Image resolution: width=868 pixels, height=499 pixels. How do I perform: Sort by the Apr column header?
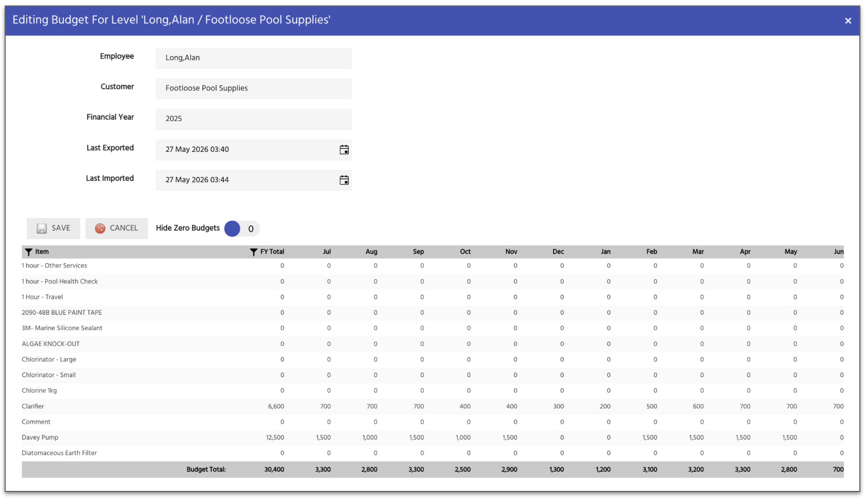click(745, 252)
